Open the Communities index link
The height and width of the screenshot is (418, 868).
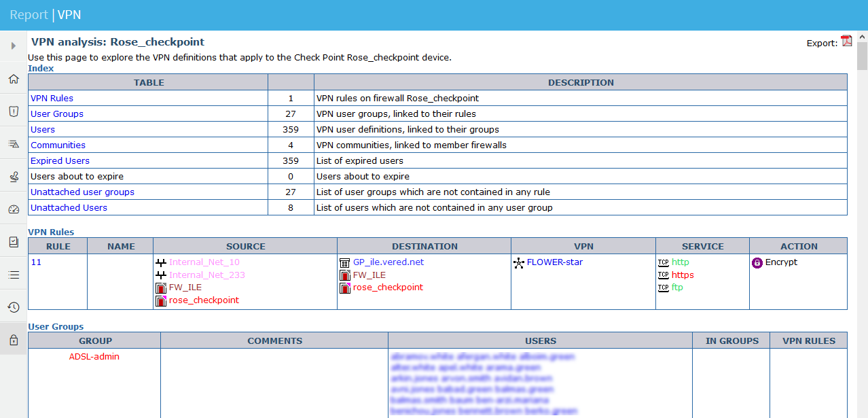pos(58,145)
